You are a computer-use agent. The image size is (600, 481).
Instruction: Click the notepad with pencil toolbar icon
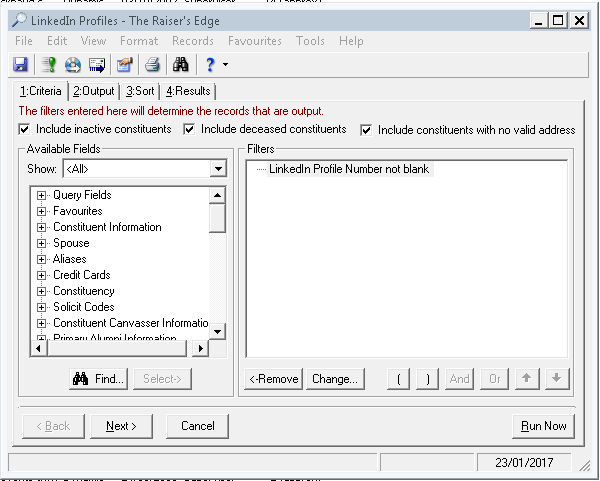pos(125,64)
